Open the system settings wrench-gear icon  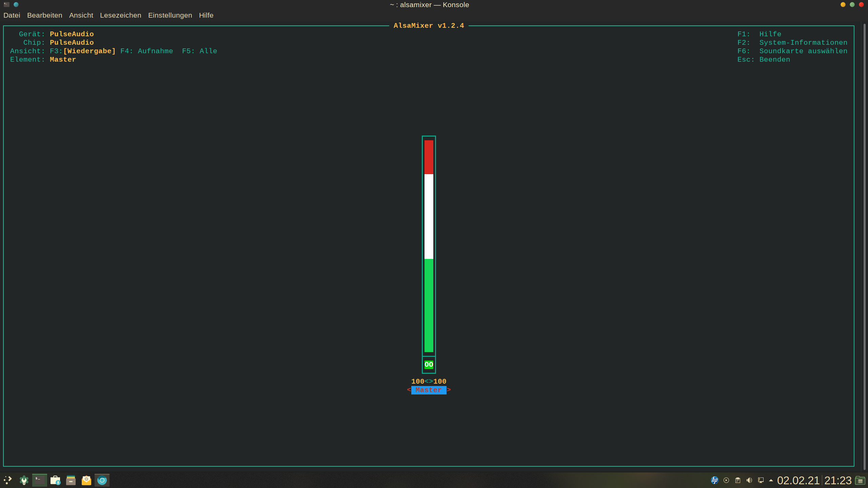pos(24,480)
